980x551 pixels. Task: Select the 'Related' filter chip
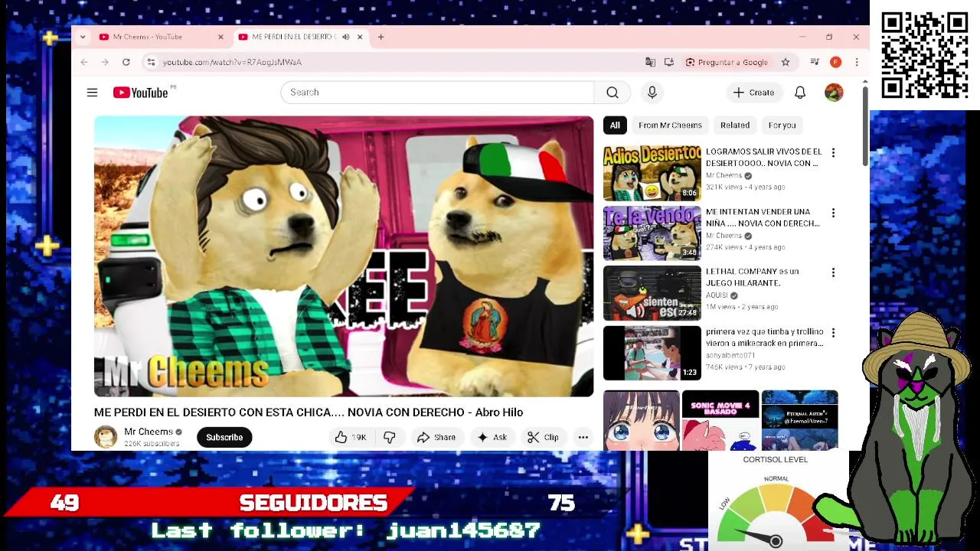[x=735, y=126]
